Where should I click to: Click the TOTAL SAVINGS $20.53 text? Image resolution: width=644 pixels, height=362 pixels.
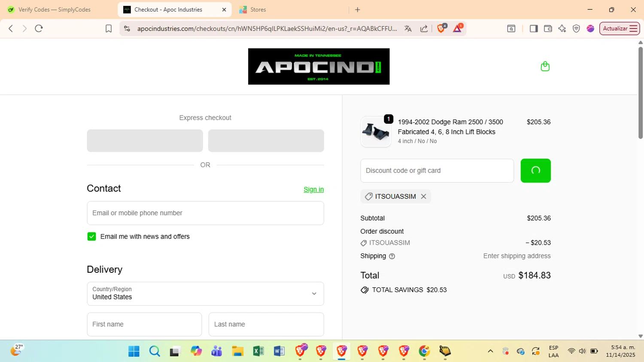coord(409,290)
